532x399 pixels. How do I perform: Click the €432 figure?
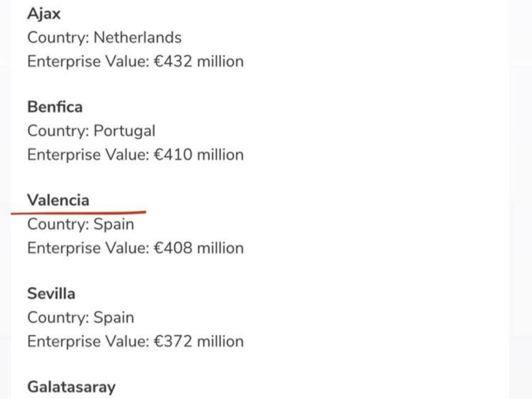[x=173, y=62]
